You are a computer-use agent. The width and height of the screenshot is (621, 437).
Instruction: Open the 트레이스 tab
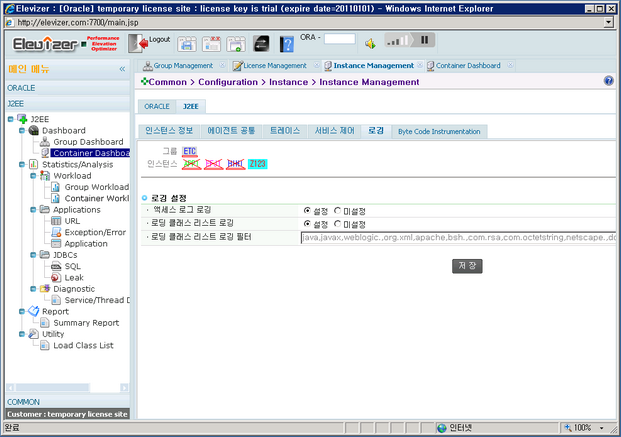(x=285, y=131)
